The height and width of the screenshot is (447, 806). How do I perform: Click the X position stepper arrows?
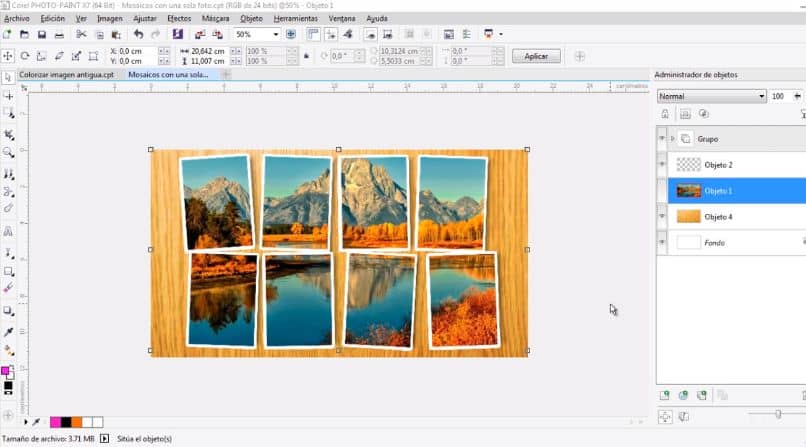[164, 51]
